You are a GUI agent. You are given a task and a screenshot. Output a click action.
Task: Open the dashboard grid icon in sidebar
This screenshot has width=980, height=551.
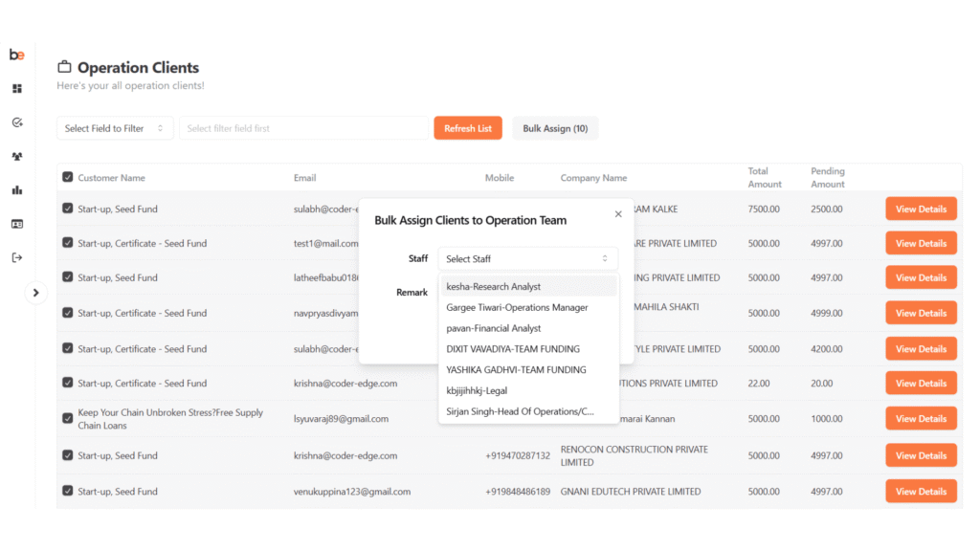[17, 89]
